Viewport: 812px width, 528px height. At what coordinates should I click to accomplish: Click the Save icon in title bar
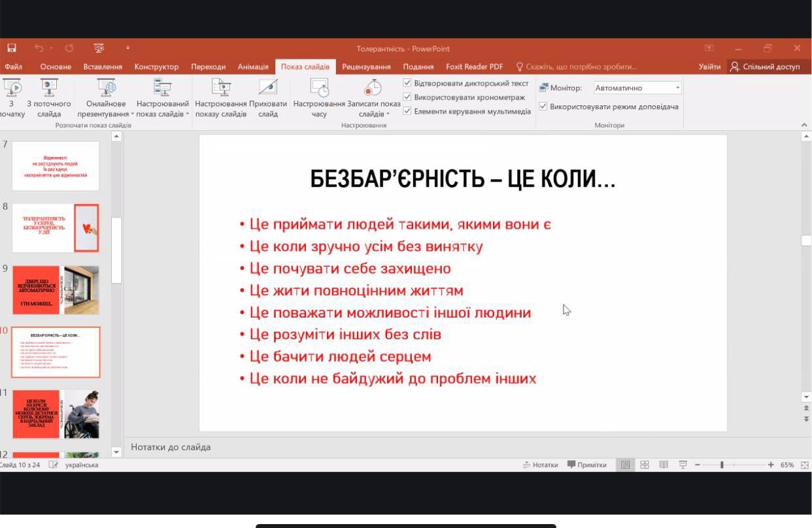pos(12,48)
